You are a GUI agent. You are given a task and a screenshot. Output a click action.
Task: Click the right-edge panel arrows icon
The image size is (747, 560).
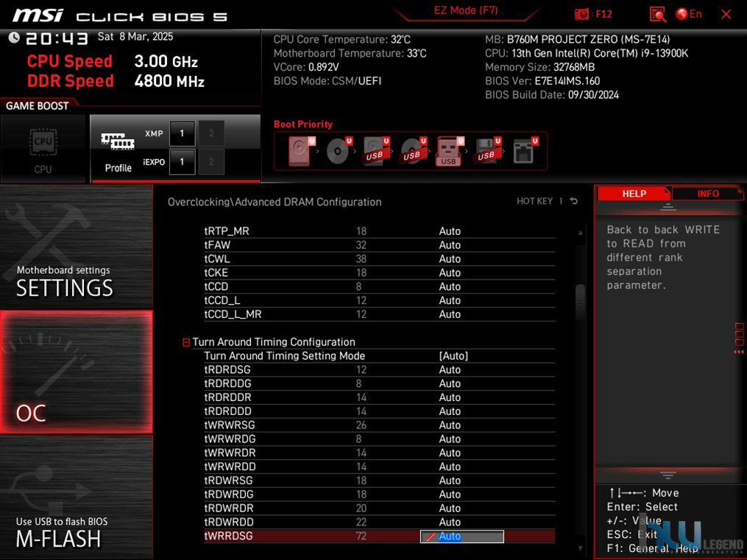[739, 339]
